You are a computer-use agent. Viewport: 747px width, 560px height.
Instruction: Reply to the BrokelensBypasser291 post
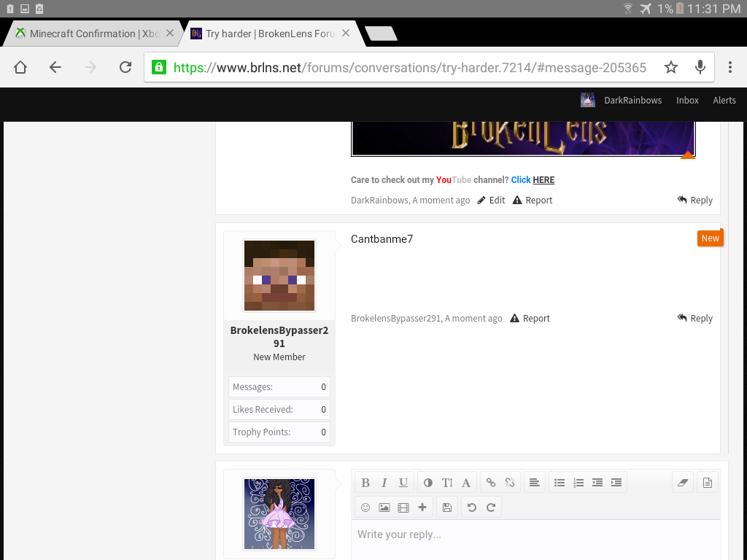[x=695, y=318]
